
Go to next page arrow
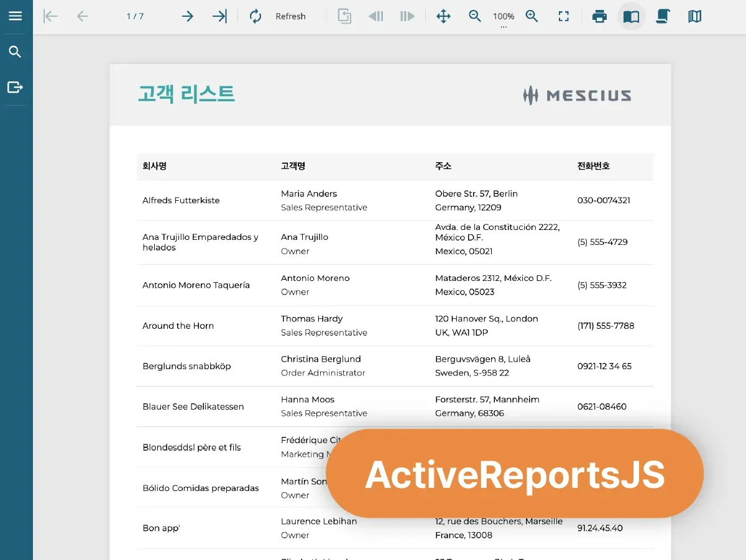[187, 16]
